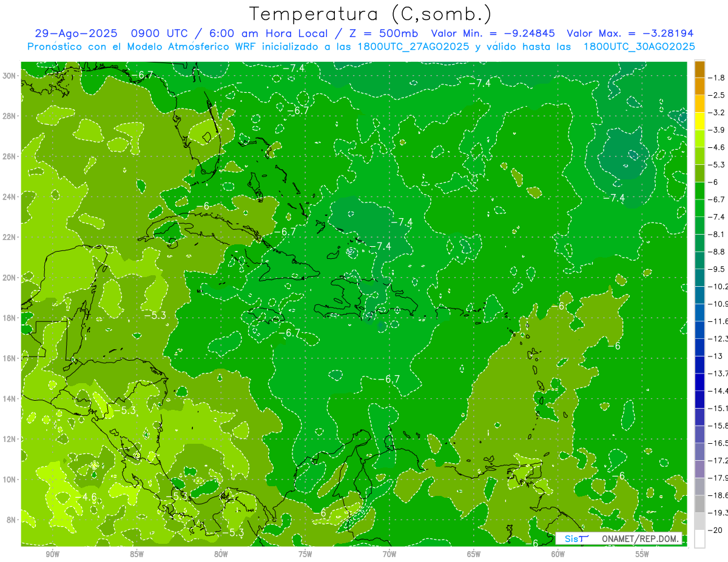The width and height of the screenshot is (728, 562).
Task: Click the '65W' longitude axis label
Action: click(474, 554)
